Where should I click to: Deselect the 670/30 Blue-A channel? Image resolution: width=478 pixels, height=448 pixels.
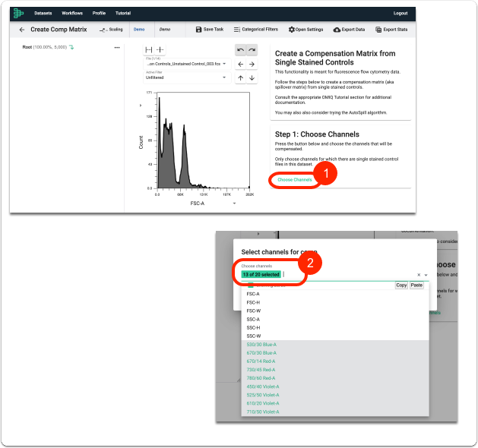click(x=335, y=353)
